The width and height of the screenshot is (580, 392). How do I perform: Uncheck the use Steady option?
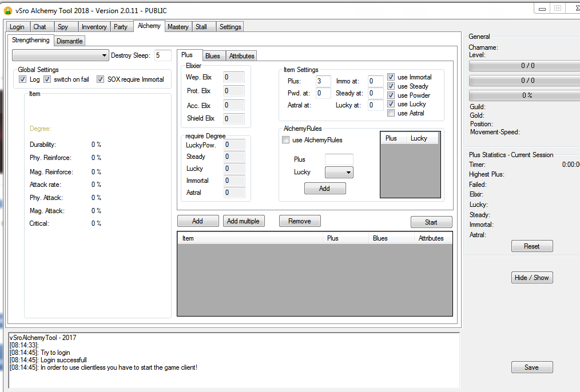click(x=391, y=86)
